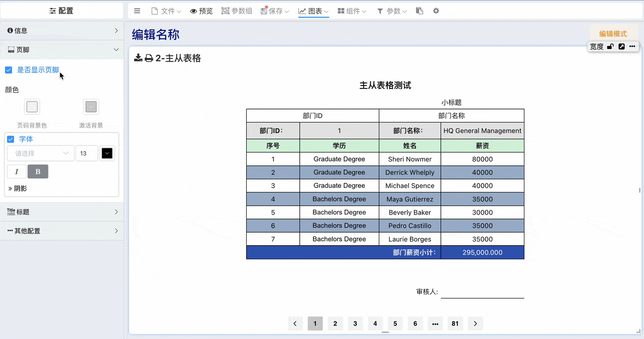Click the Derrick Whelply name cell
The image size is (644, 339).
[410, 172]
